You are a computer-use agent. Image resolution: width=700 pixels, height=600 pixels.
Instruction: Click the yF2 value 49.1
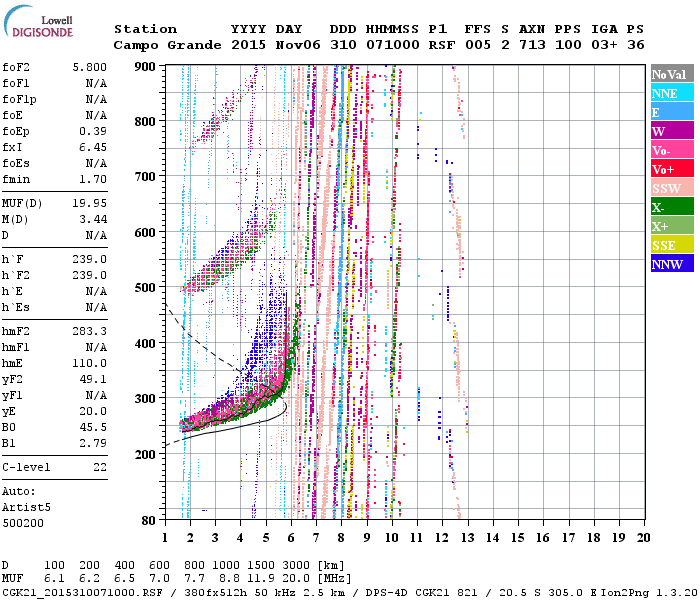click(93, 379)
